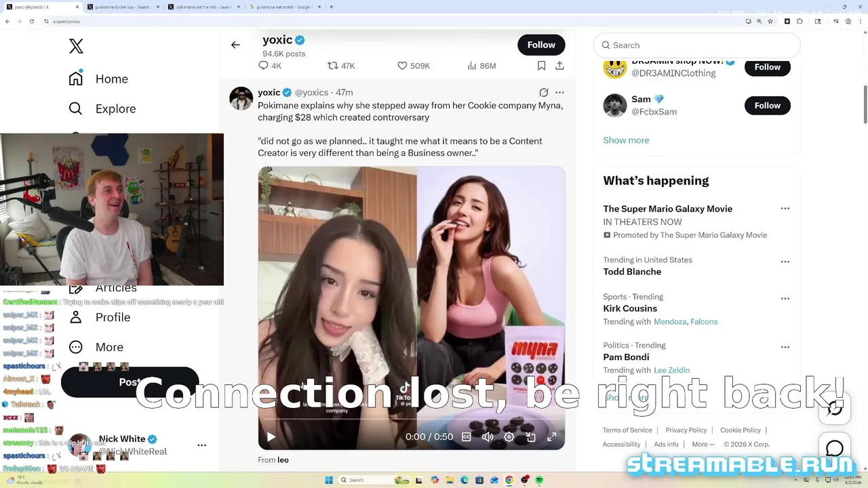Expand the video to fullscreen

[x=552, y=437]
